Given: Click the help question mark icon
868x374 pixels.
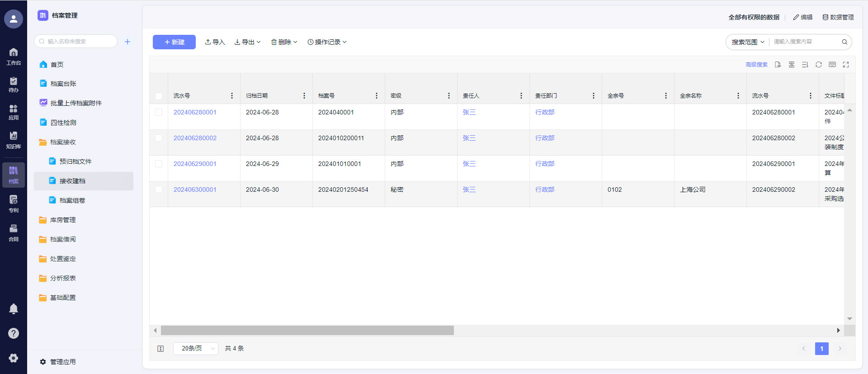Looking at the screenshot, I should point(14,333).
